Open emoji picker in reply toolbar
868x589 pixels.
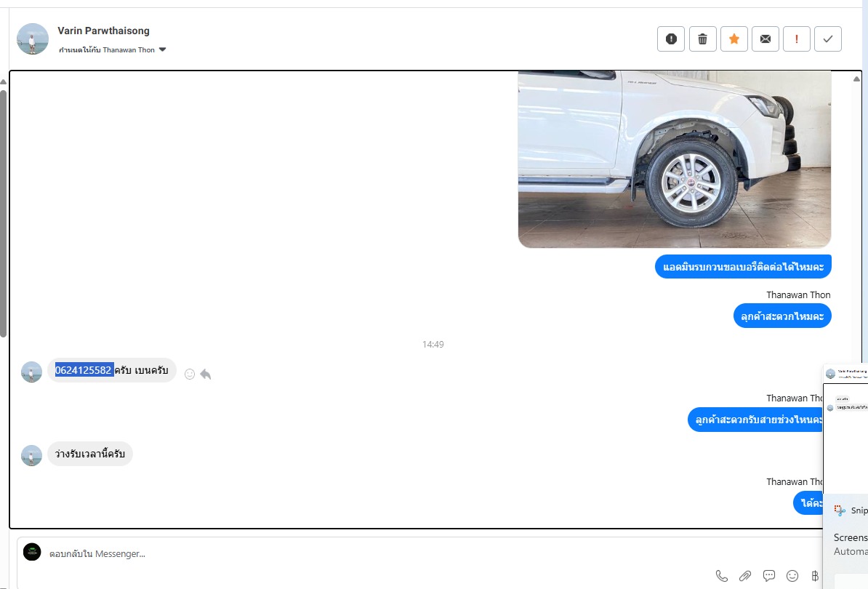coord(792,576)
